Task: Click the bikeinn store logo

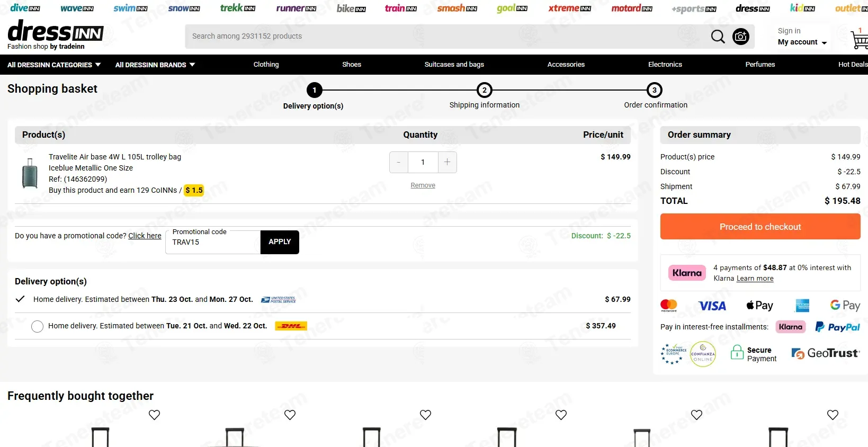Action: (351, 8)
